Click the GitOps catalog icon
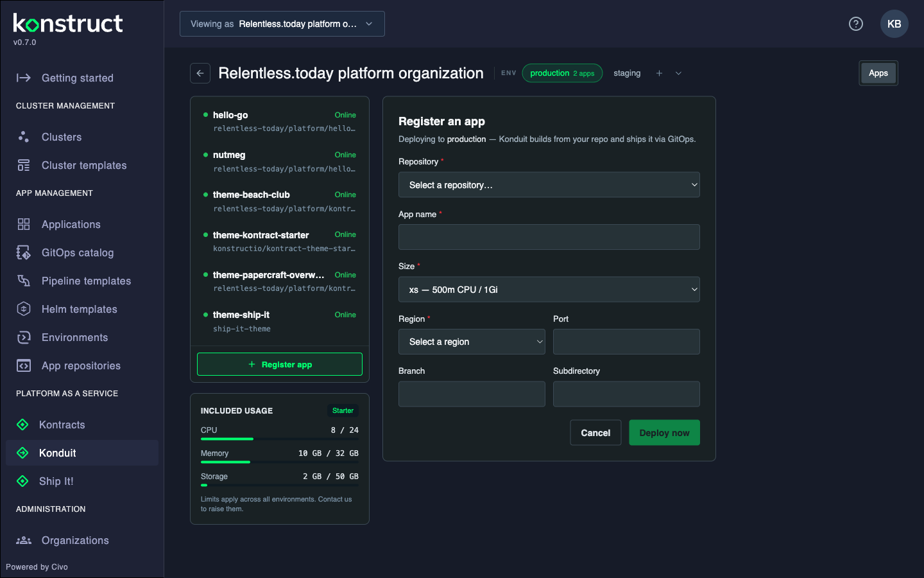The height and width of the screenshot is (578, 924). [24, 252]
